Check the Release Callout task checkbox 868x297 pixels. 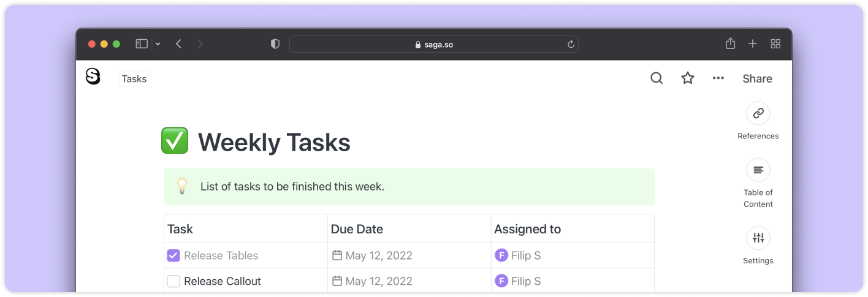click(173, 281)
